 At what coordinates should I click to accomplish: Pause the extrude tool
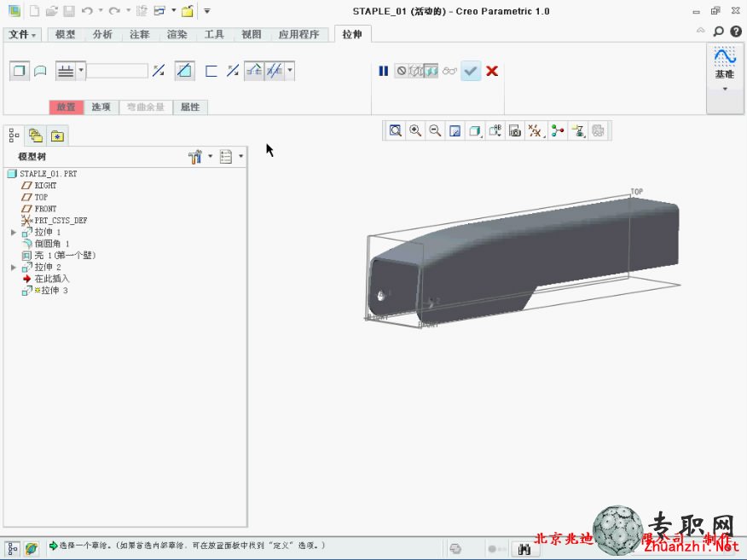383,71
